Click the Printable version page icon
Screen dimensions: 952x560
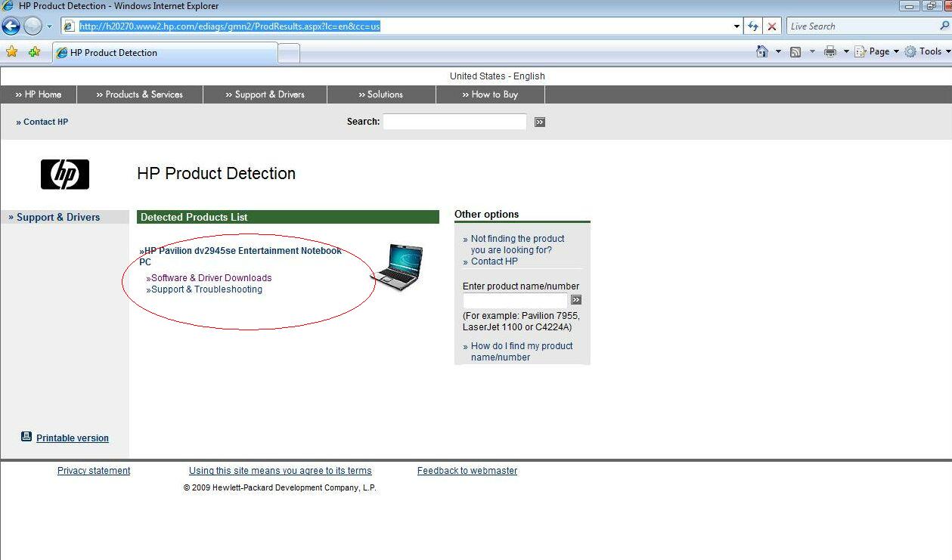[x=26, y=437]
